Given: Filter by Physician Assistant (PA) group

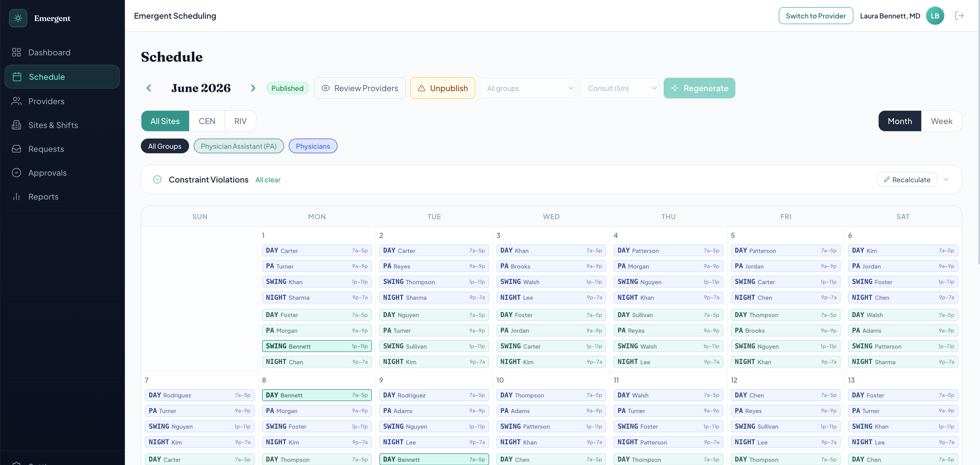Looking at the screenshot, I should tap(238, 146).
